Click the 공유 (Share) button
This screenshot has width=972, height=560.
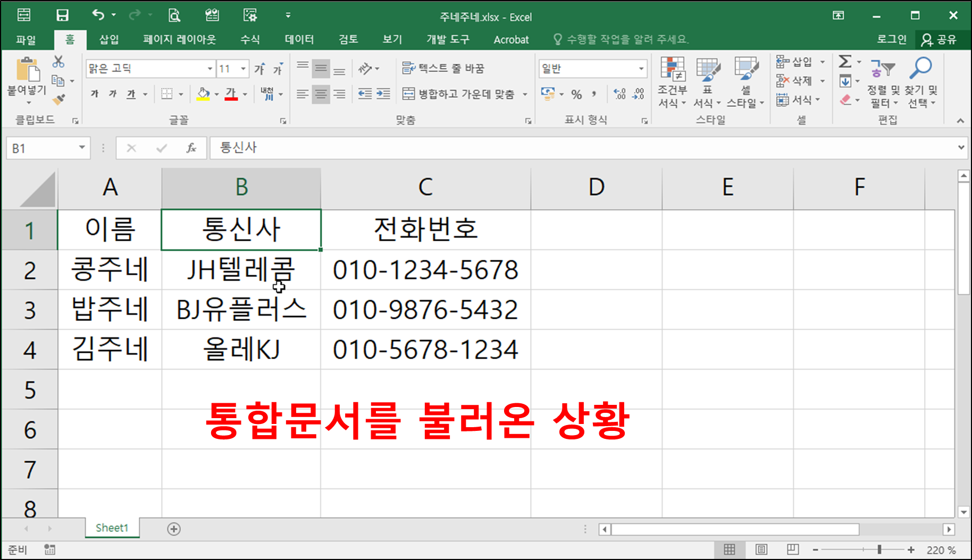click(940, 39)
